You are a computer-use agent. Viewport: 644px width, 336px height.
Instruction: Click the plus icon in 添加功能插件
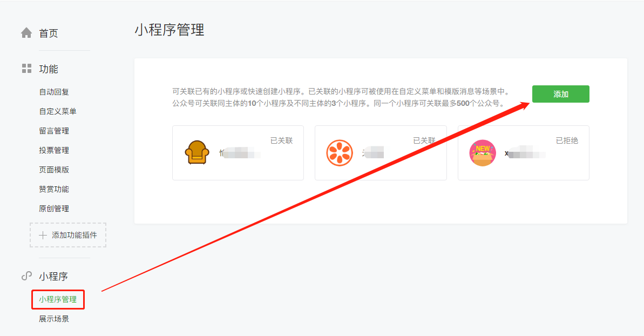pyautogui.click(x=43, y=235)
